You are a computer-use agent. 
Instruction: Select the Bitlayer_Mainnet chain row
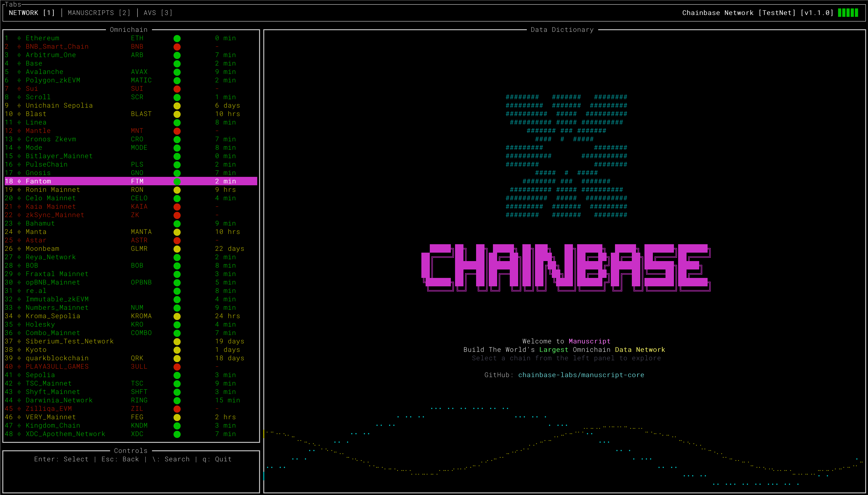pyautogui.click(x=131, y=156)
